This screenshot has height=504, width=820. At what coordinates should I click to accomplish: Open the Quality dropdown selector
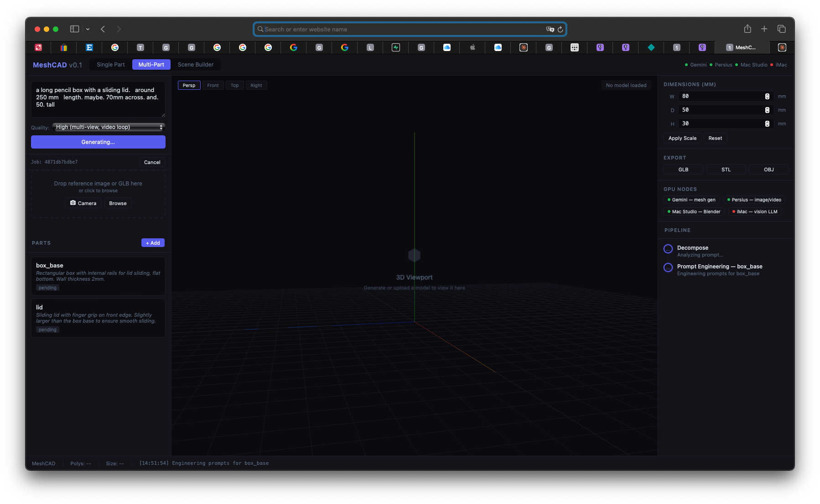coord(109,127)
